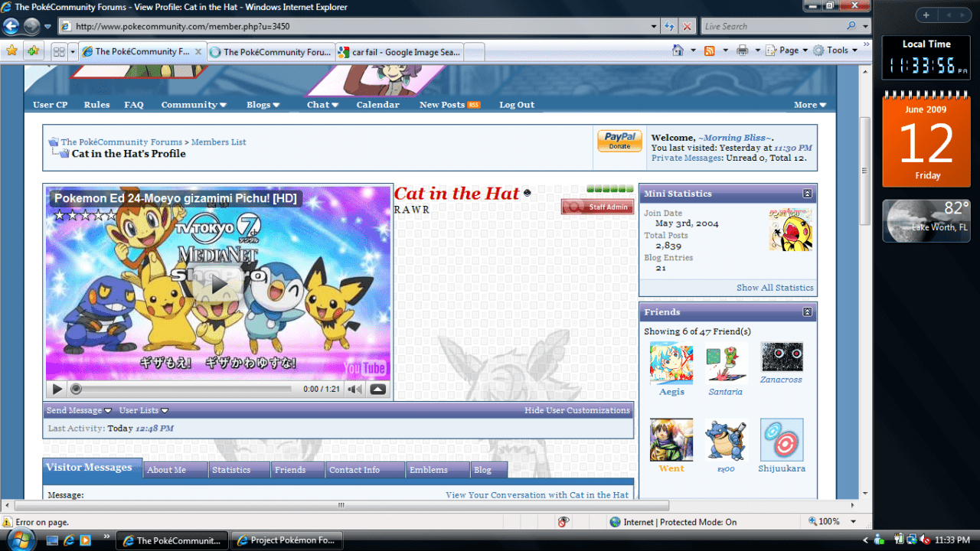Play the YouTube video with center button

(219, 284)
